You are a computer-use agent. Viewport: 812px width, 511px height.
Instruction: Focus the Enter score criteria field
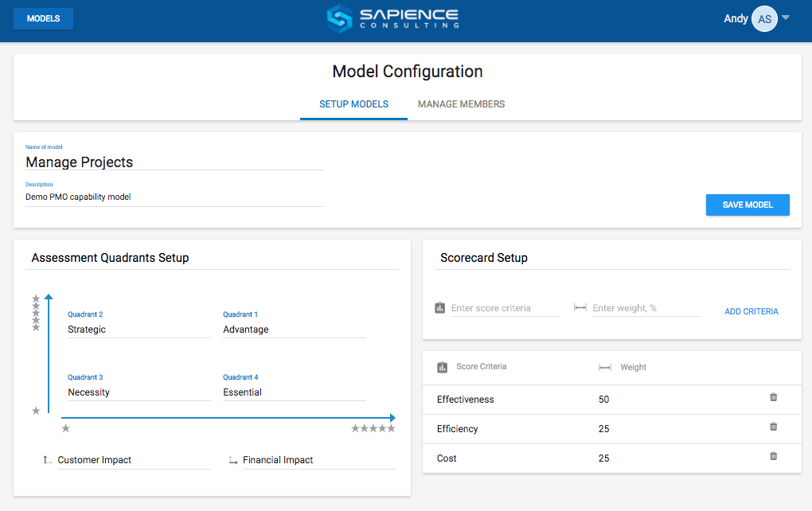click(x=504, y=308)
